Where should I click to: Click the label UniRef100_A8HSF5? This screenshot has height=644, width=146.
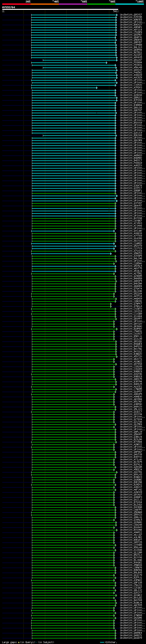point(131,281)
